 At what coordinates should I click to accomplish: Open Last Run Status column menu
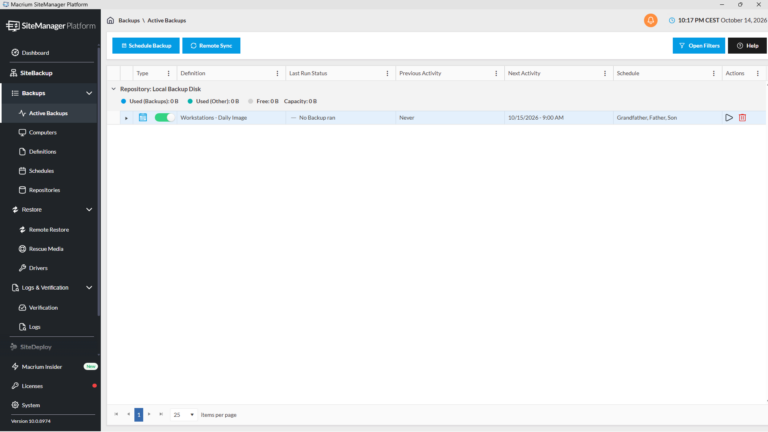pyautogui.click(x=387, y=73)
